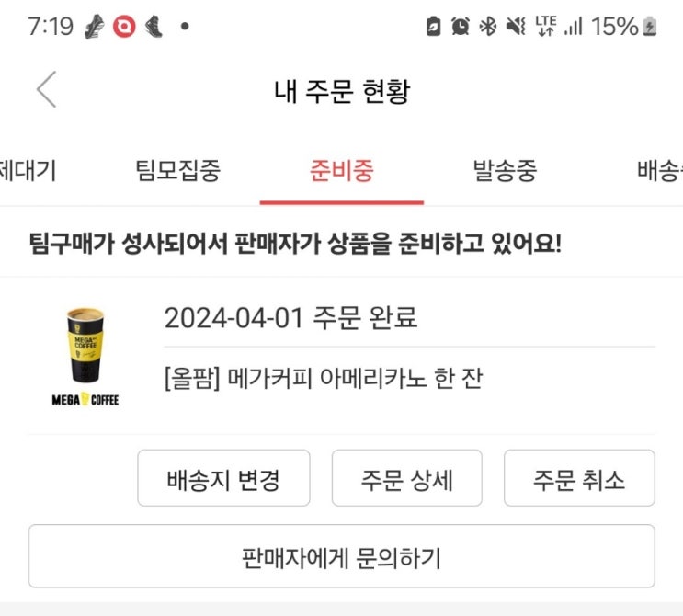
Task: Tap the muted sound status icon
Action: [516, 27]
